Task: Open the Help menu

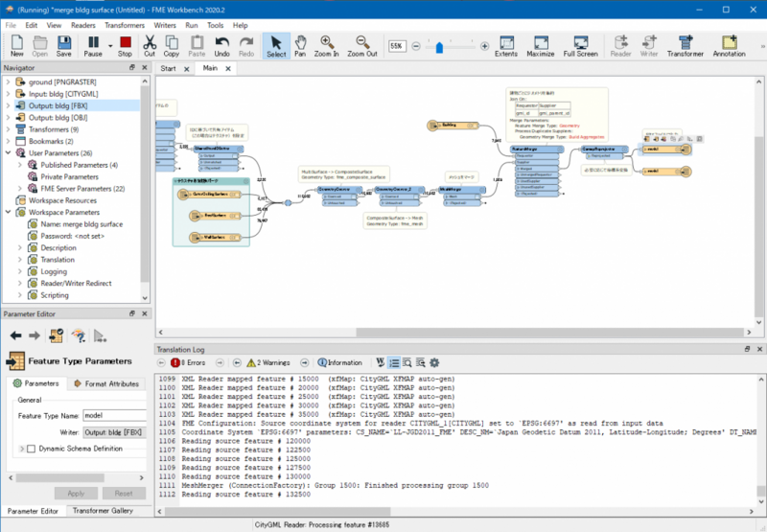Action: coord(240,25)
